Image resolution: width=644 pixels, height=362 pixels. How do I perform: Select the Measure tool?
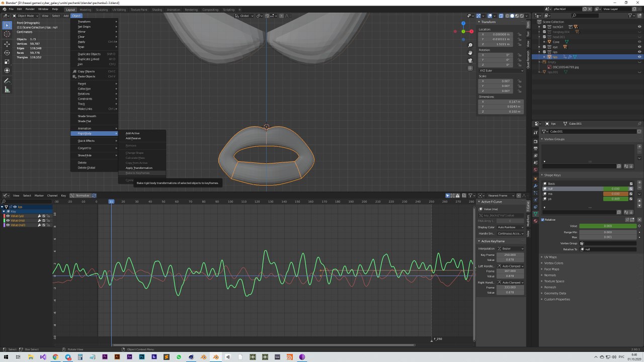[7, 89]
